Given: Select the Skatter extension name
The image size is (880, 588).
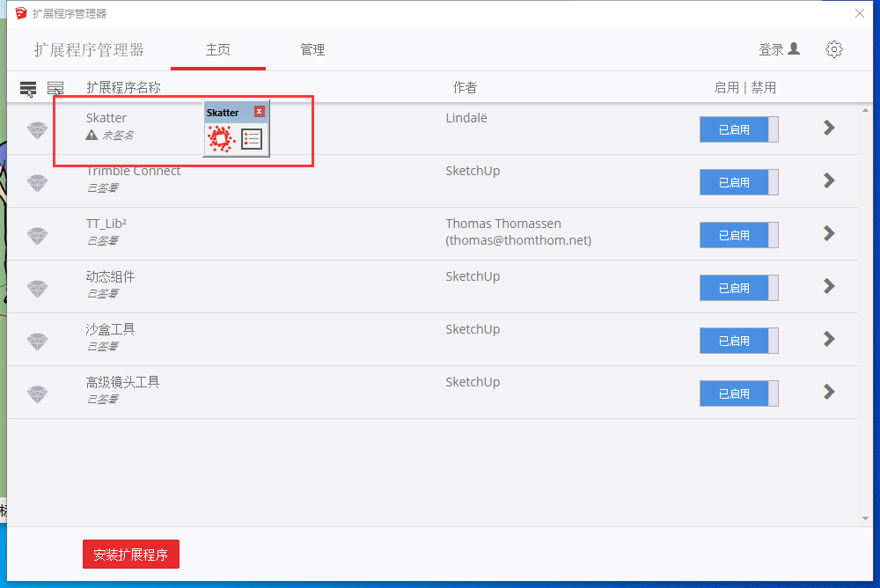Looking at the screenshot, I should (x=106, y=118).
